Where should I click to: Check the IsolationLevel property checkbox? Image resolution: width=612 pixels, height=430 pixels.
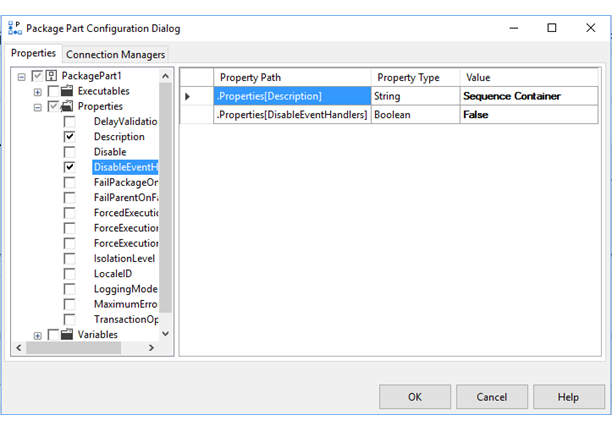pos(70,258)
